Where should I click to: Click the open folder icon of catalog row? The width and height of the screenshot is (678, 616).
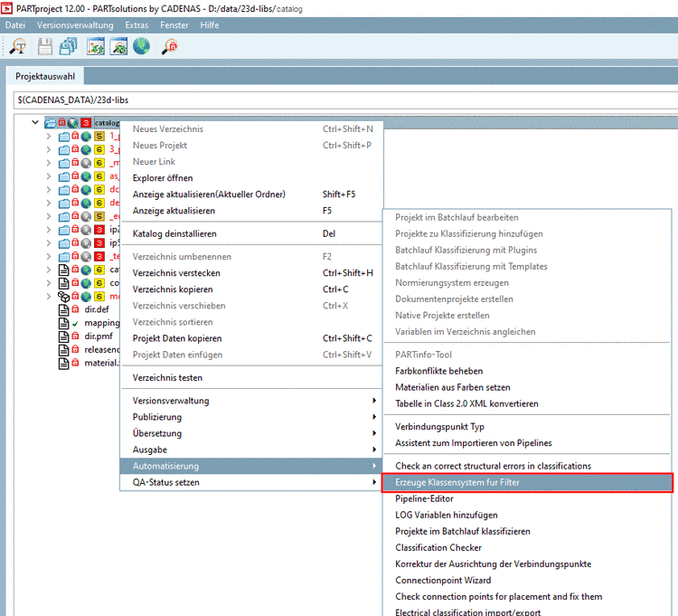tap(50, 123)
